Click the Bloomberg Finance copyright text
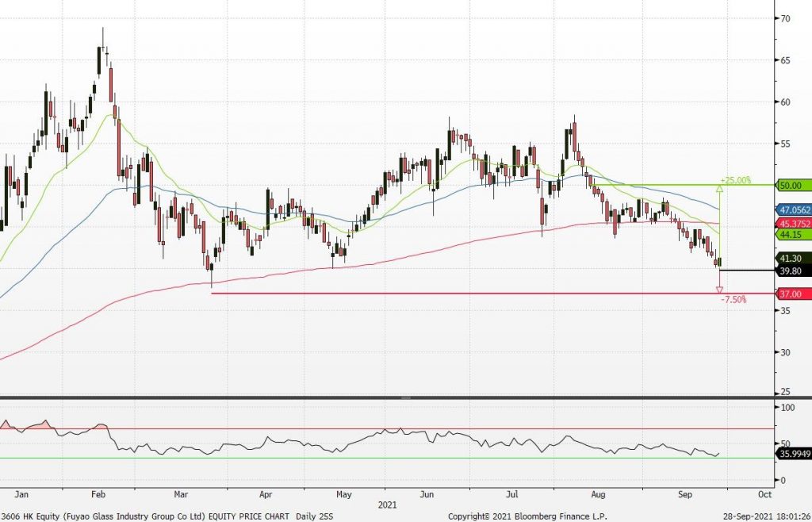This screenshot has height=522, width=812. coord(527,516)
